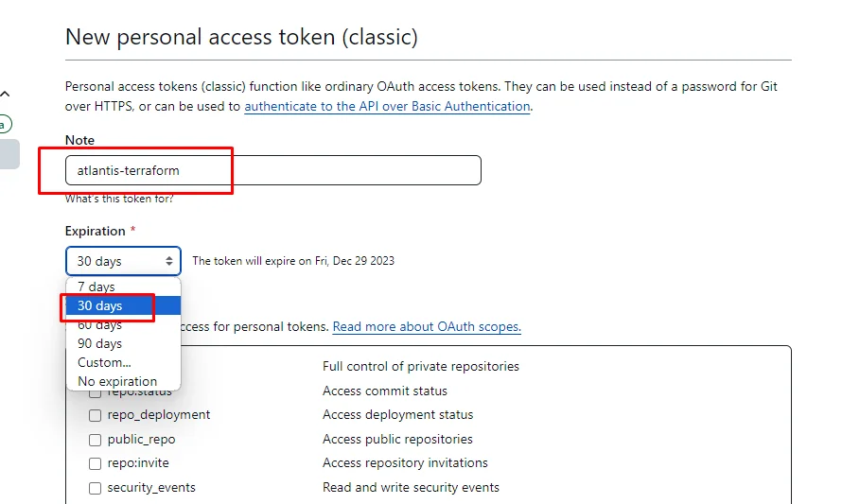842x504 pixels.
Task: Pick 60 days from the expiration list
Action: click(x=100, y=325)
